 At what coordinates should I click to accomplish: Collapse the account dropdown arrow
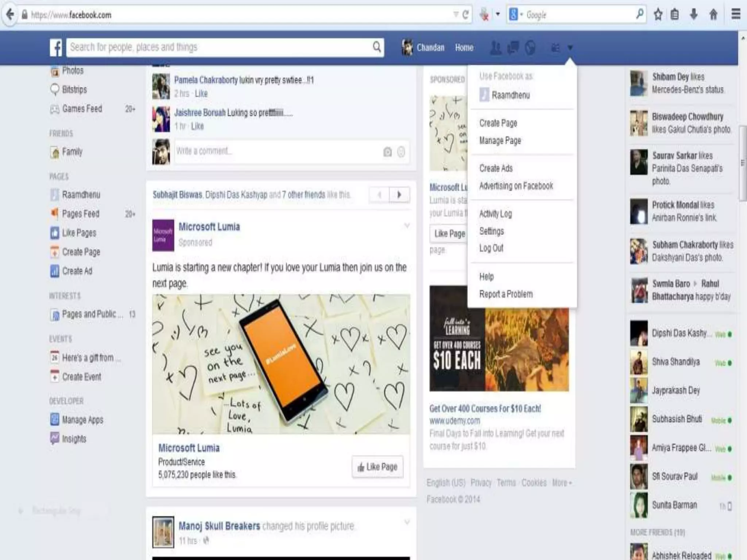[570, 48]
